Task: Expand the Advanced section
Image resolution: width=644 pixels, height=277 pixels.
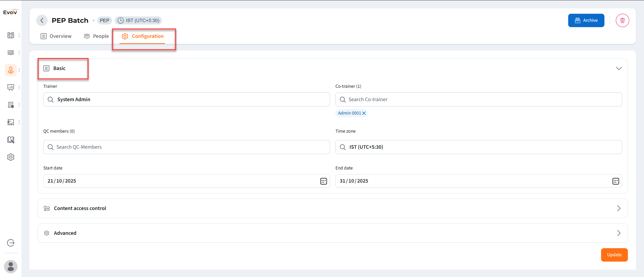Action: pyautogui.click(x=619, y=233)
